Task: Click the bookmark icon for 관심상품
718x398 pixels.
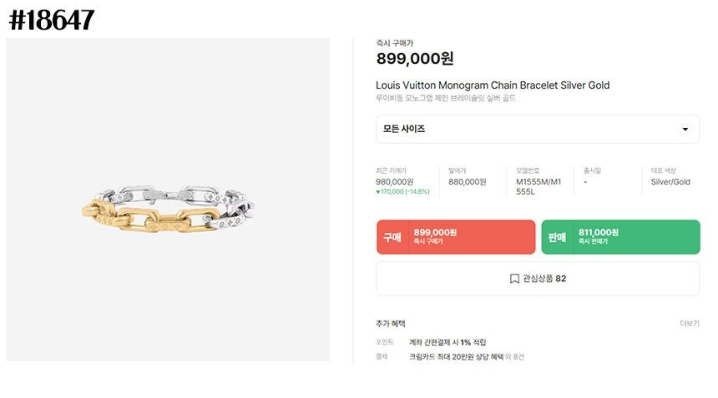Action: tap(514, 278)
